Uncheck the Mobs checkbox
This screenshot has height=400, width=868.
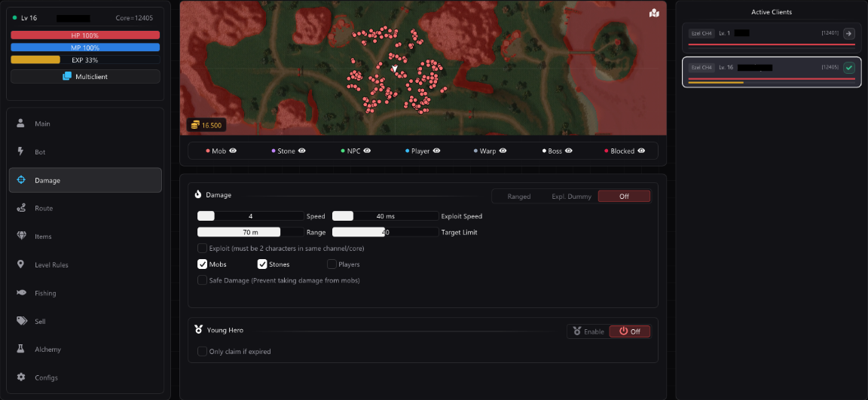tap(203, 264)
